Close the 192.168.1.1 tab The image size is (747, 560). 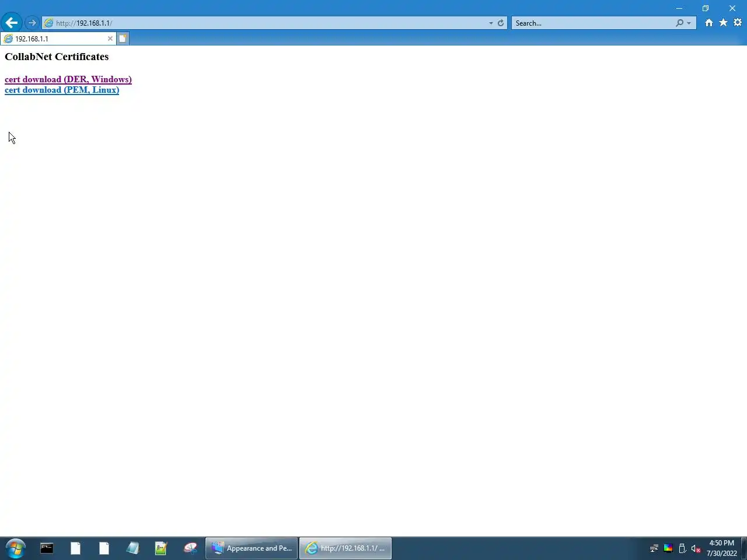[x=110, y=38]
